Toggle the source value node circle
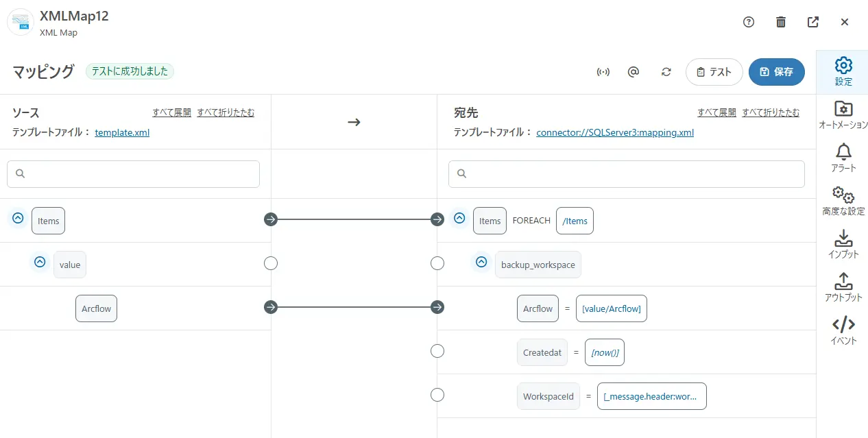 (271, 263)
